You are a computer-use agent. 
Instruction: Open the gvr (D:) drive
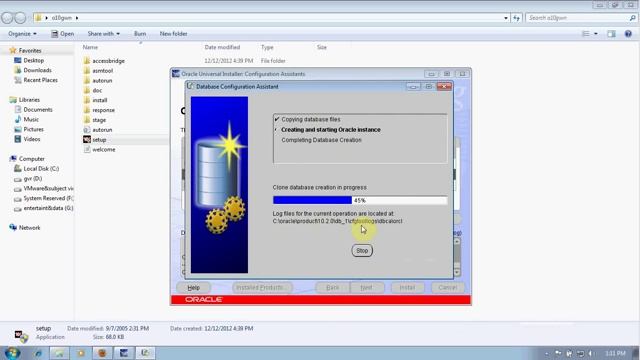[33, 179]
